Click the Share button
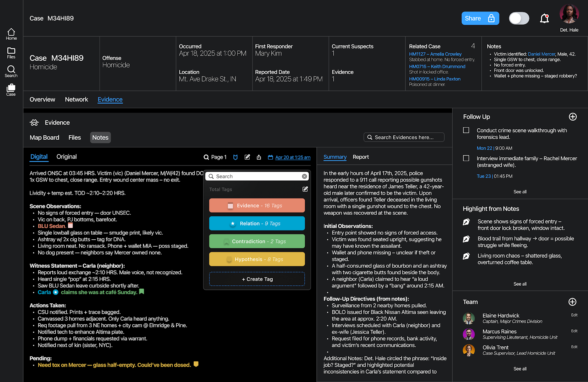 pyautogui.click(x=480, y=18)
